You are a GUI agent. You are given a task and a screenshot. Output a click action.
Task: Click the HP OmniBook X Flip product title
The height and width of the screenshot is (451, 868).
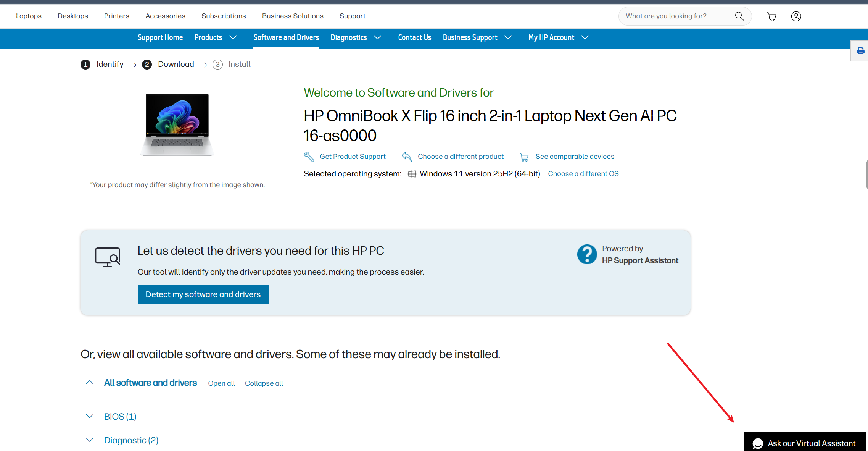point(490,126)
